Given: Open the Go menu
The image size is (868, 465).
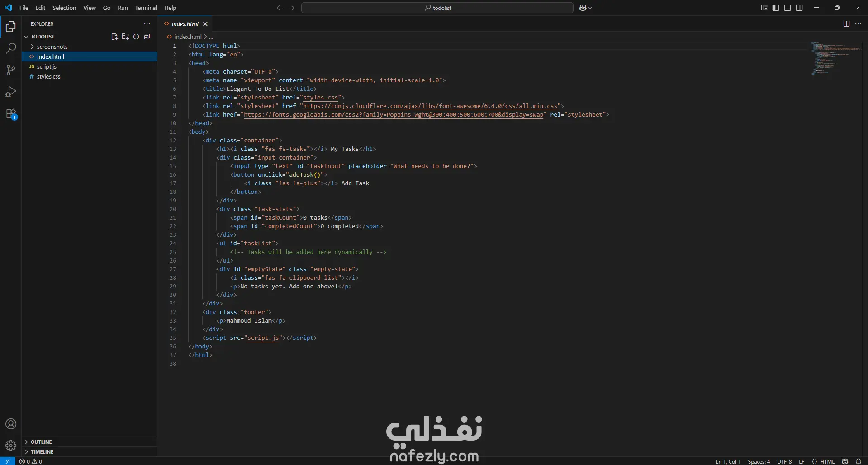Looking at the screenshot, I should click(x=107, y=8).
